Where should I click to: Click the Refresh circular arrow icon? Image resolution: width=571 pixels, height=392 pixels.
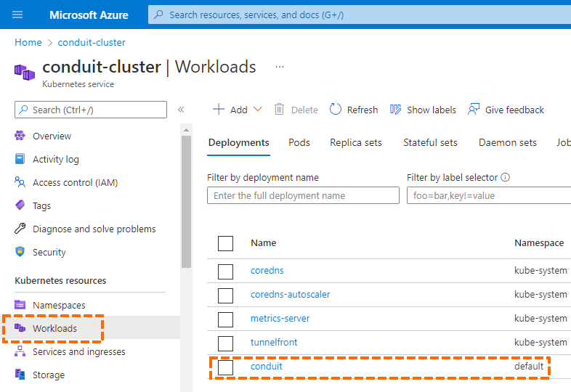[336, 109]
